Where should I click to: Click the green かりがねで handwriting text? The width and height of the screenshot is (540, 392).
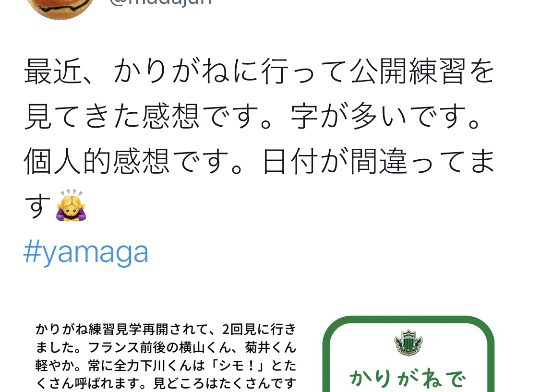(408, 379)
